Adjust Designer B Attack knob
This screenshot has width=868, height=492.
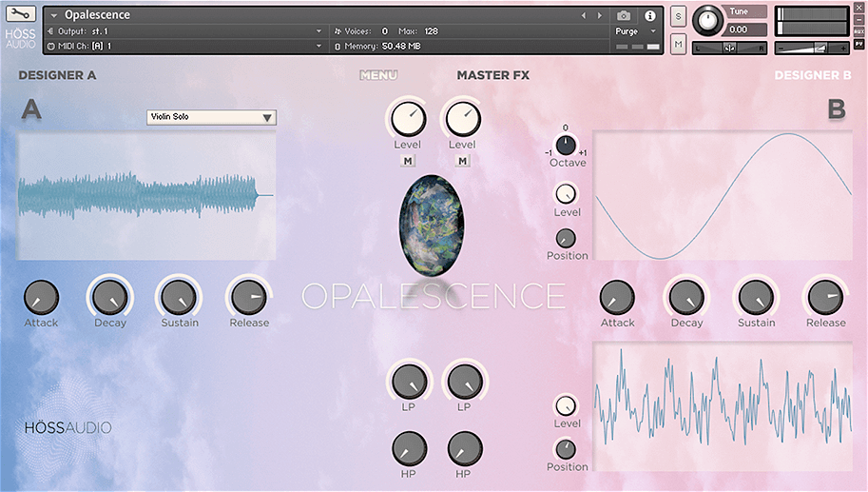click(x=617, y=297)
